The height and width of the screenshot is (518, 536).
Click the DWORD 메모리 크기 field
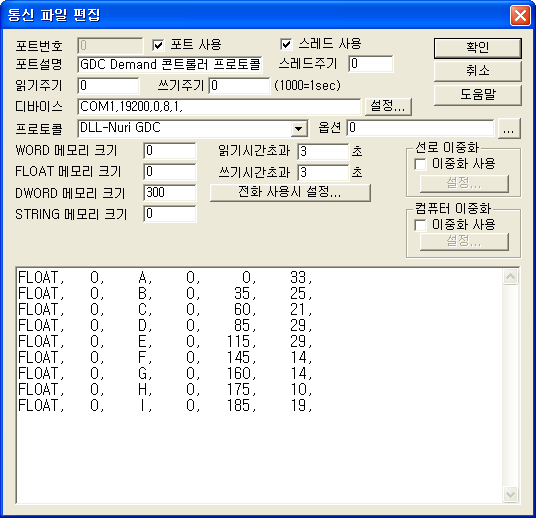coord(170,193)
